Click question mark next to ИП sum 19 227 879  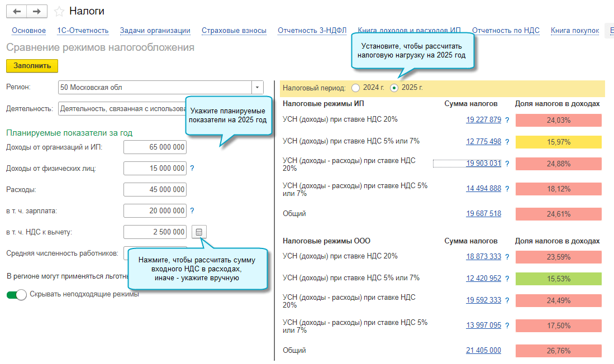[x=507, y=120]
